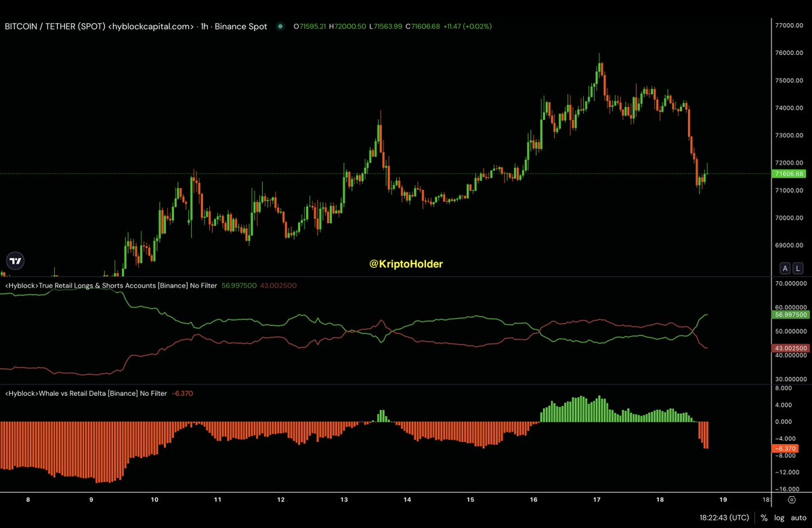Click the TradingView logo icon
The width and height of the screenshot is (812, 528).
(x=16, y=261)
